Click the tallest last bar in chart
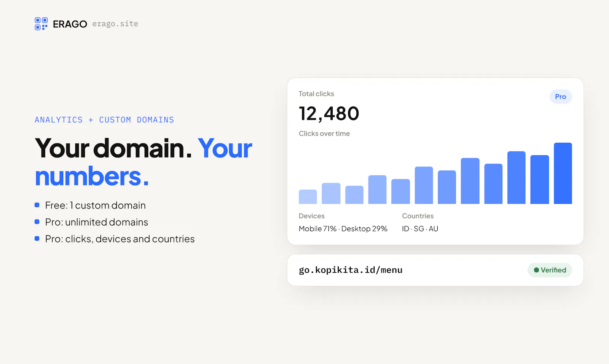Screen dimensions: 609x364 [x=563, y=173]
